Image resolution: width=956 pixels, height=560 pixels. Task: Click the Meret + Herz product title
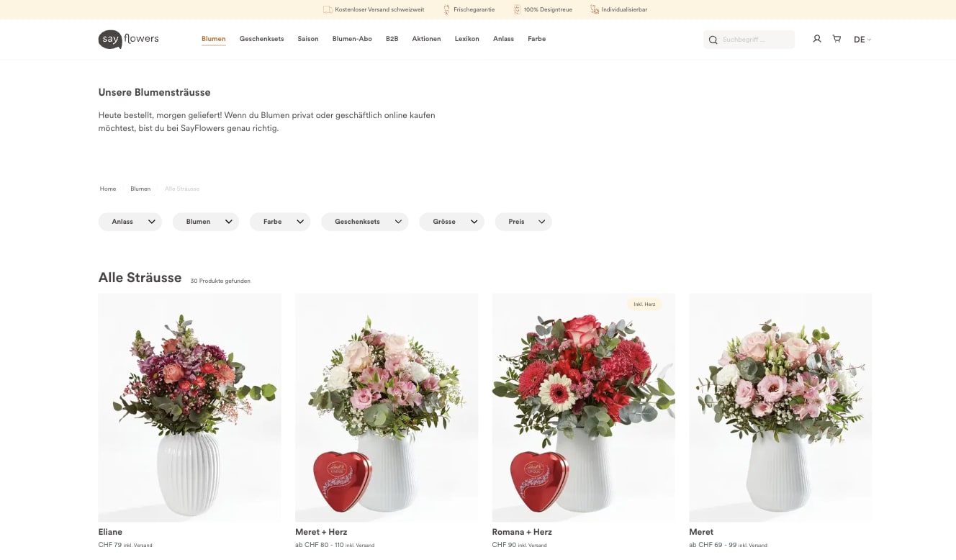[321, 532]
